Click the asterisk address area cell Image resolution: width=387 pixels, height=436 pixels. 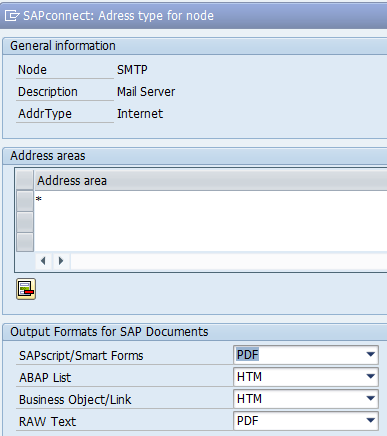[x=211, y=200]
